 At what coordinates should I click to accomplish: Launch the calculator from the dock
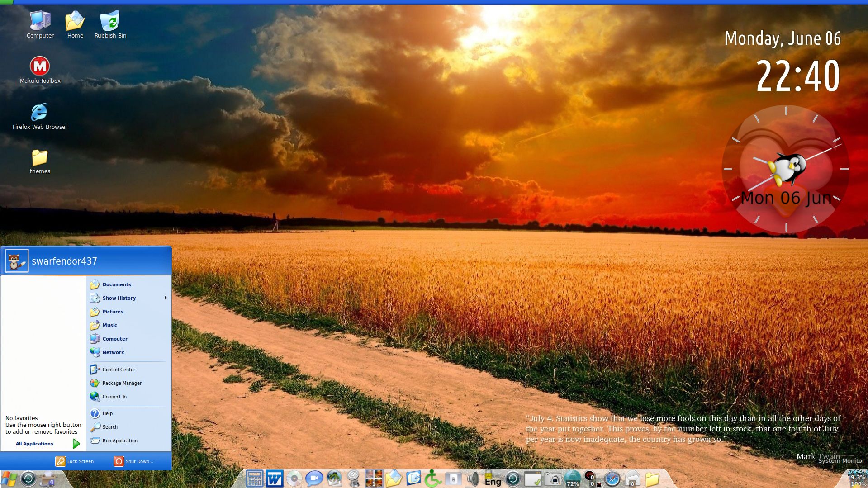coord(254,479)
